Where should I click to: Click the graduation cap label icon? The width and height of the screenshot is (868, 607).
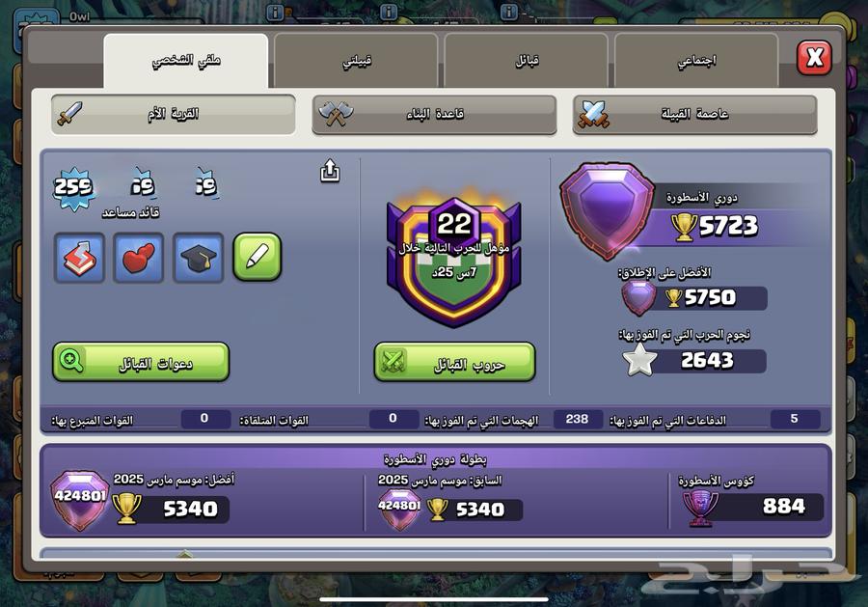[198, 258]
